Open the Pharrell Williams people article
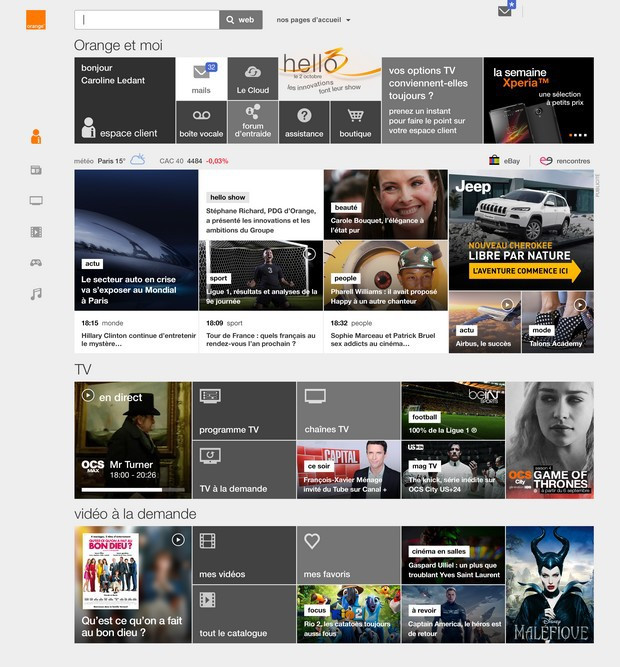 pyautogui.click(x=386, y=275)
